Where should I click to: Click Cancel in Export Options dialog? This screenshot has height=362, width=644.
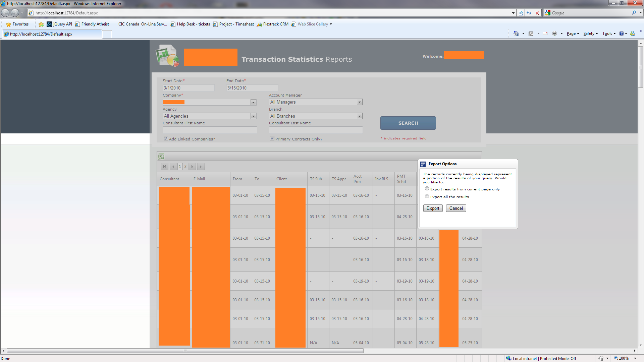[x=456, y=208]
